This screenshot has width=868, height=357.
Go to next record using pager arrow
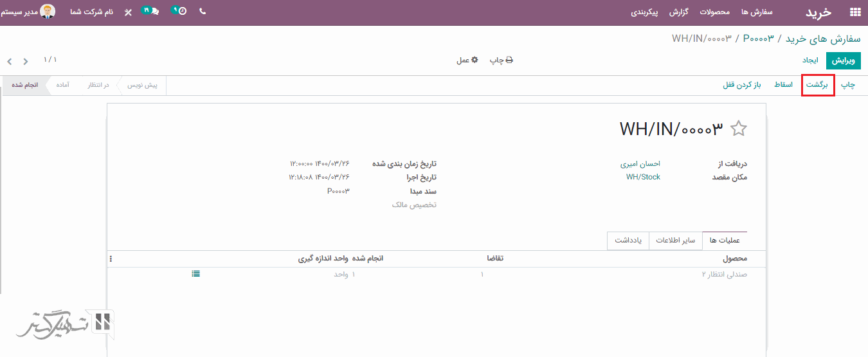[x=26, y=62]
